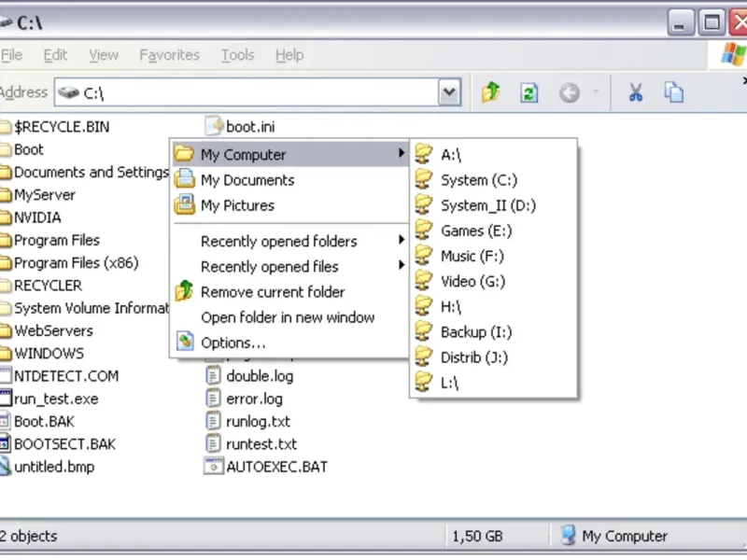
Task: Select the NVIDIA folder
Action: pos(31,217)
